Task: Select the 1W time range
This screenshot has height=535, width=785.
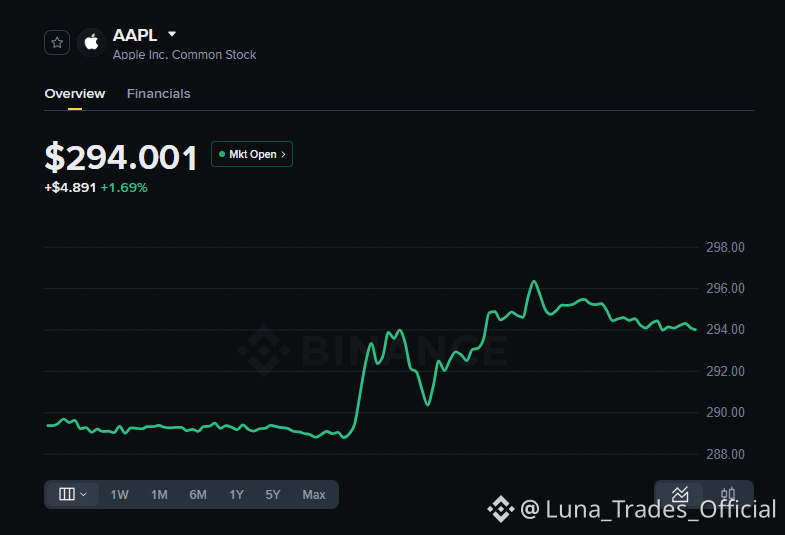Action: 120,495
